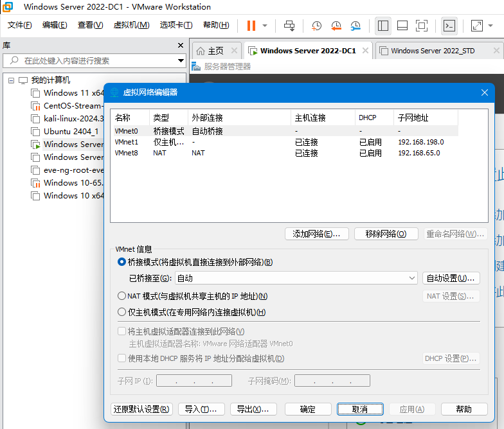Click 自动设置(U)... button
Image resolution: width=504 pixels, height=429 pixels.
(451, 278)
